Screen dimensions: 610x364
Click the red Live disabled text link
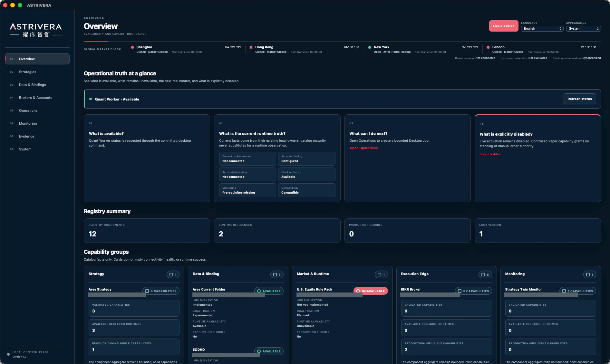490,154
